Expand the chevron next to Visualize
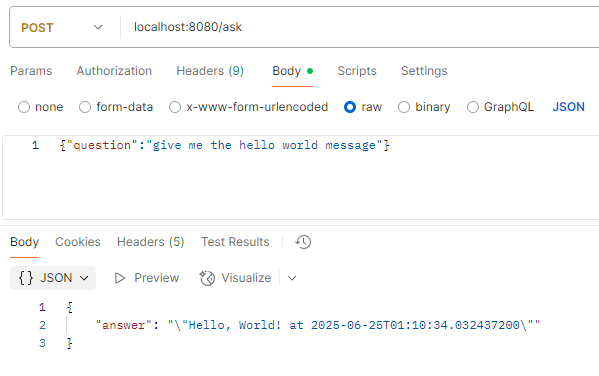This screenshot has width=599, height=376. [x=292, y=278]
